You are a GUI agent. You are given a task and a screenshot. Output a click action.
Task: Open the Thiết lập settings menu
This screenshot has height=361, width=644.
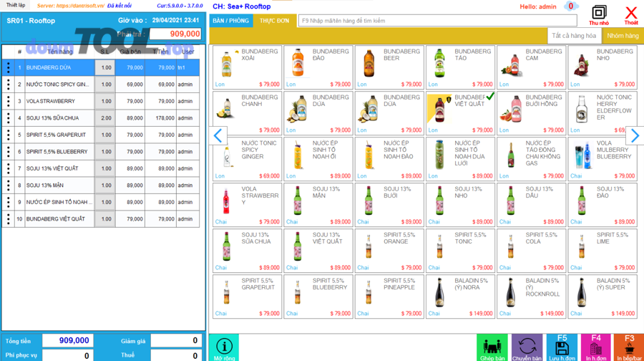[x=16, y=6]
